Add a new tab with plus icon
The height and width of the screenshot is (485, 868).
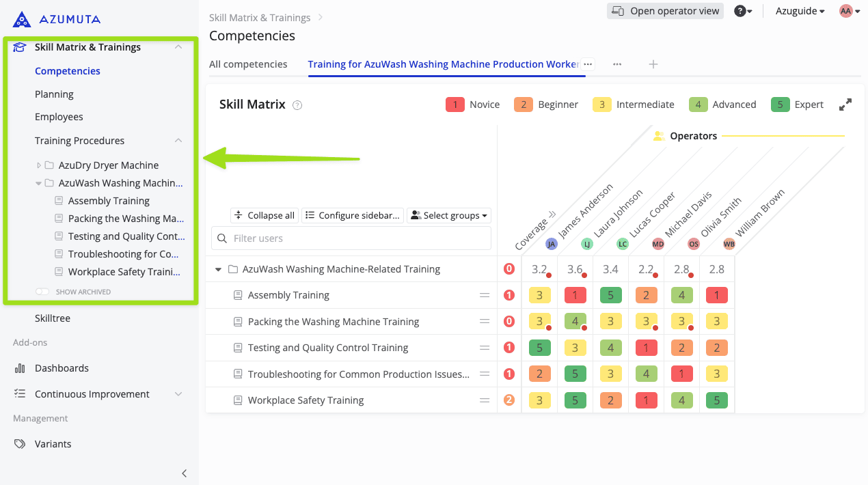[x=653, y=64]
